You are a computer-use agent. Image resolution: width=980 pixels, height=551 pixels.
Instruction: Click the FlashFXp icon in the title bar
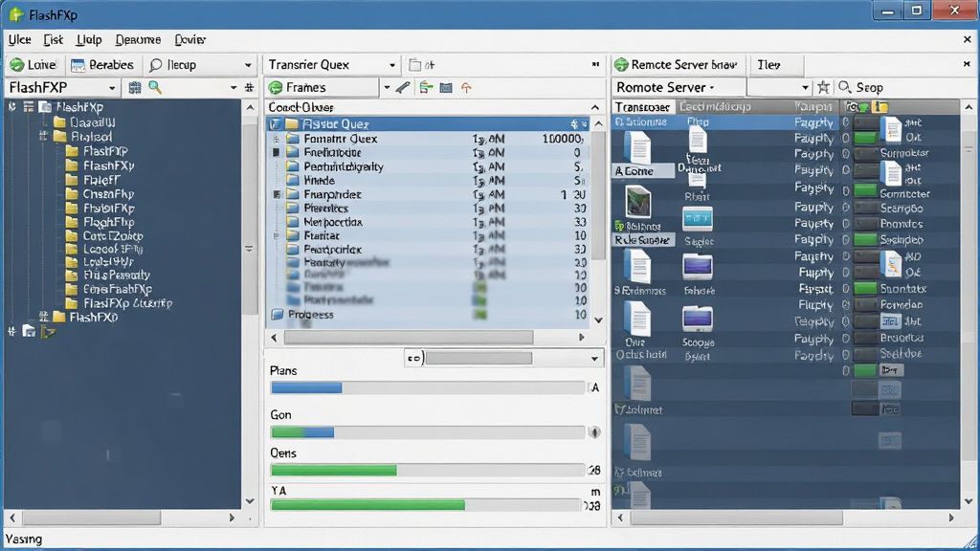(x=16, y=14)
